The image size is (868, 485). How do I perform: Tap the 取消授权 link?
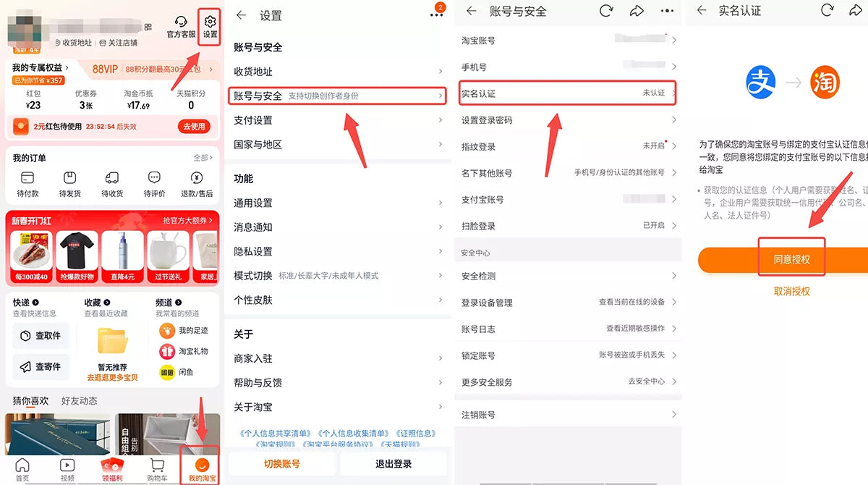tap(792, 291)
